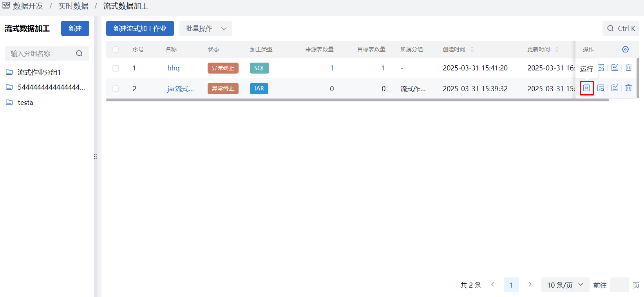Image resolution: width=644 pixels, height=297 pixels.
Task: Click the 加工类型 column header
Action: click(x=261, y=49)
